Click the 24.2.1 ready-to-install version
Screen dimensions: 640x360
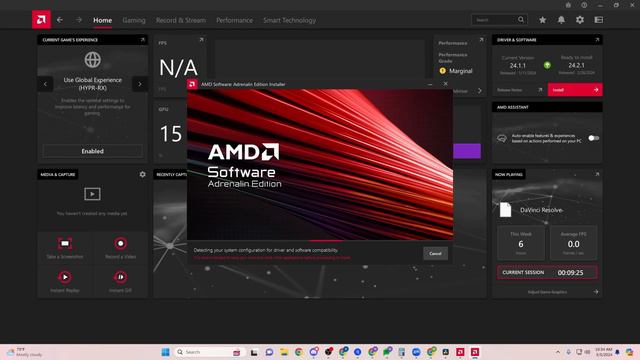coord(576,65)
